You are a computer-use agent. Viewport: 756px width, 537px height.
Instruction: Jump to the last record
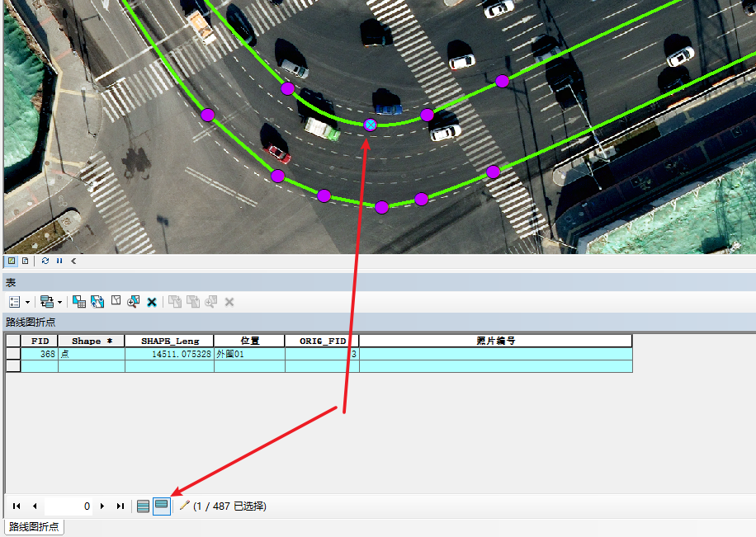(x=120, y=506)
